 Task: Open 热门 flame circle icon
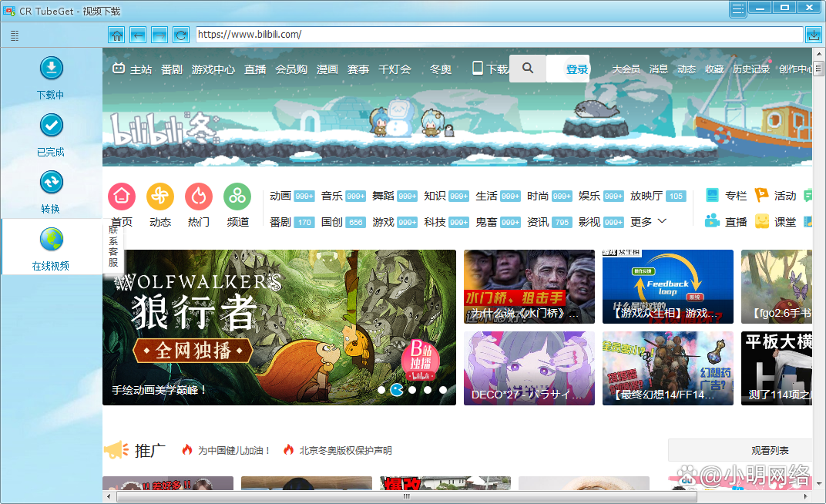(199, 197)
